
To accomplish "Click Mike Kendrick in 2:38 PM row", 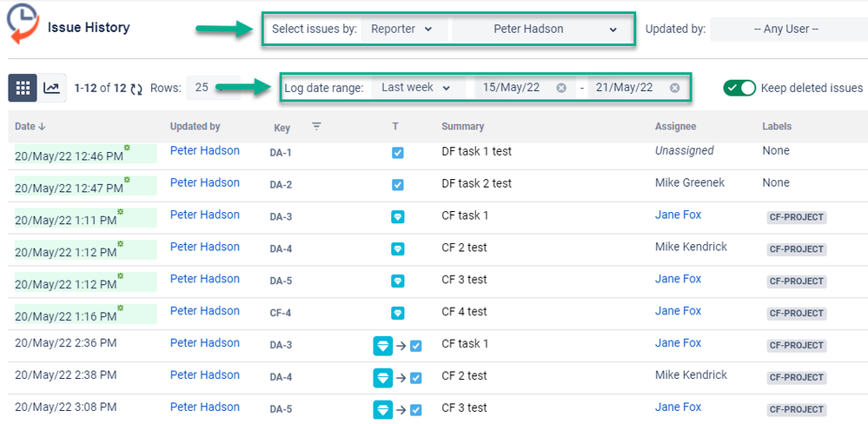I will point(691,374).
